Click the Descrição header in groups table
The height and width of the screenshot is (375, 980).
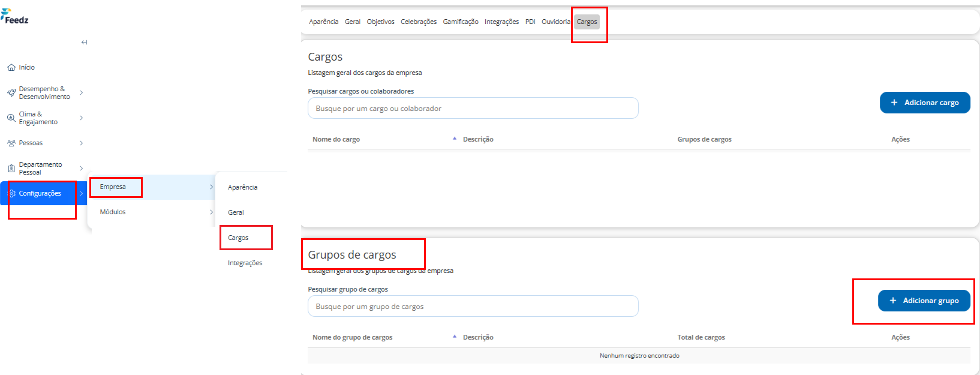pos(478,337)
